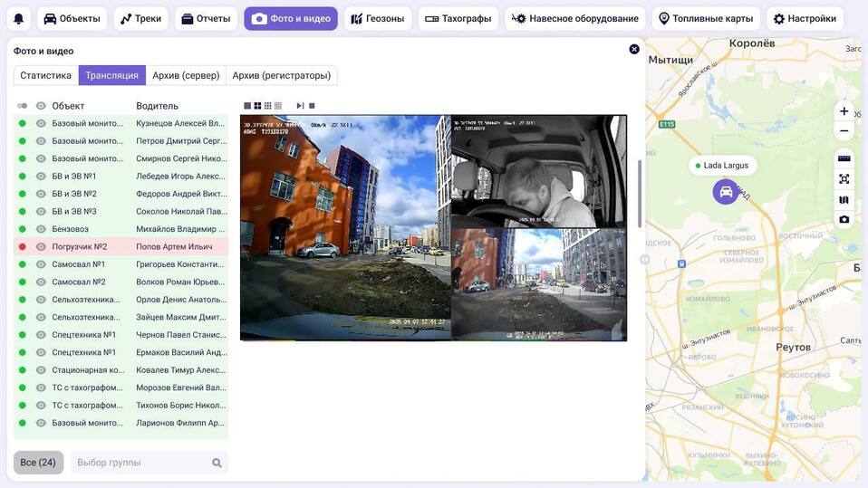
Task: Toggle eye icon for Самосвал №2
Action: 41,282
